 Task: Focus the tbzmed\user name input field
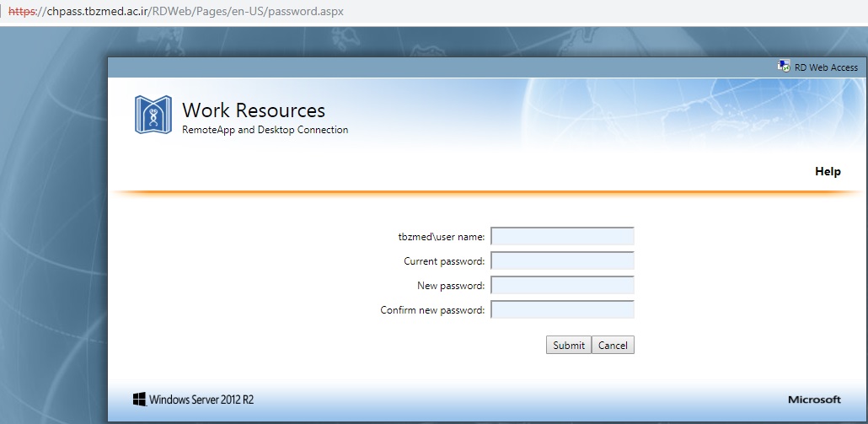(x=562, y=237)
